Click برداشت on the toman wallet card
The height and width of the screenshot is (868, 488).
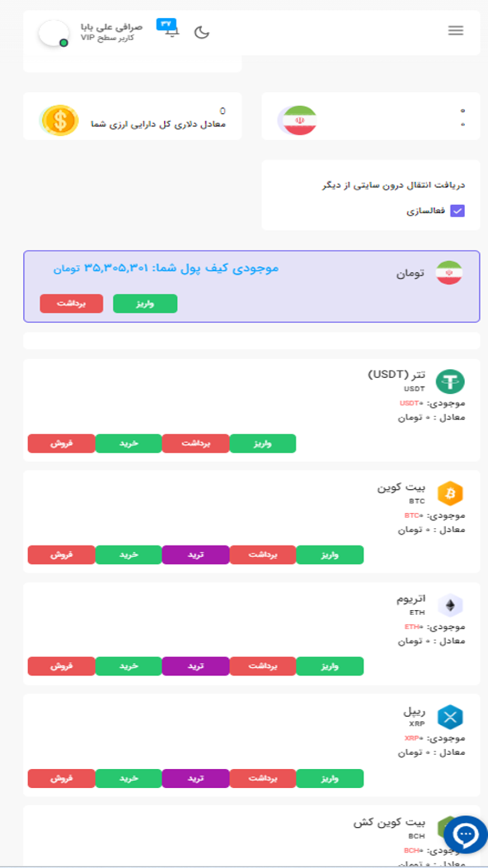click(71, 304)
